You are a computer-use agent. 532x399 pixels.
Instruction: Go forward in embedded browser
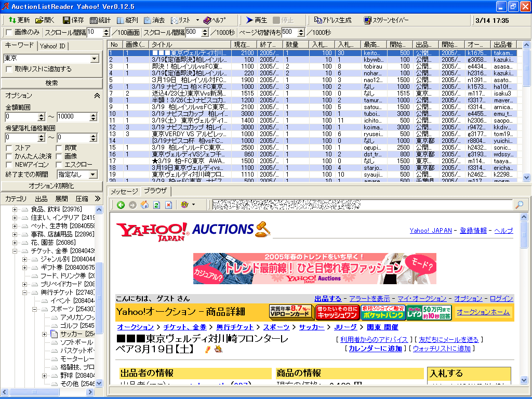click(x=132, y=205)
